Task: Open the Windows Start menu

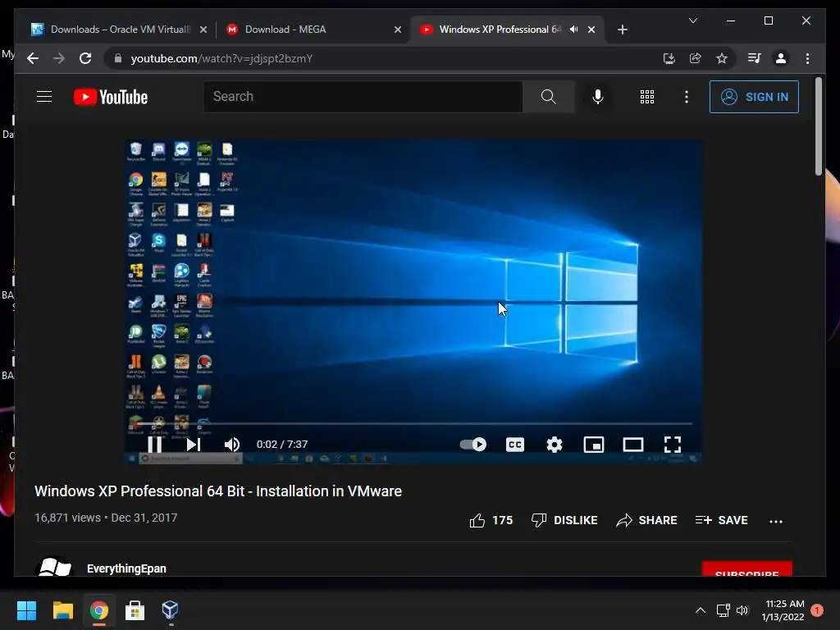Action: [x=26, y=610]
